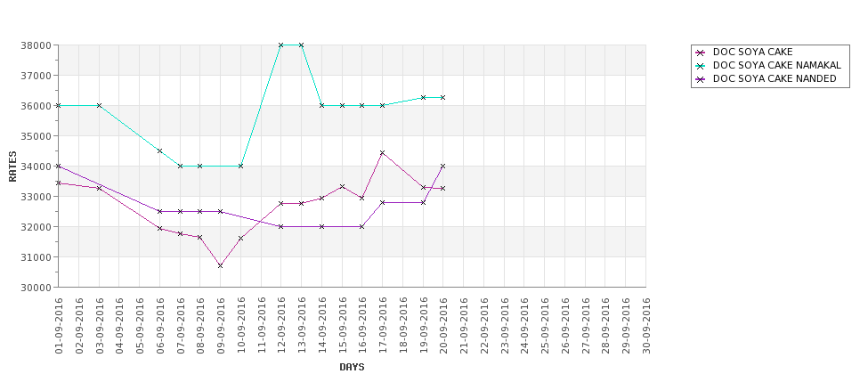868x382 pixels.
Task: Click the DOC SOYA CAKE legend marker
Action: coord(700,53)
